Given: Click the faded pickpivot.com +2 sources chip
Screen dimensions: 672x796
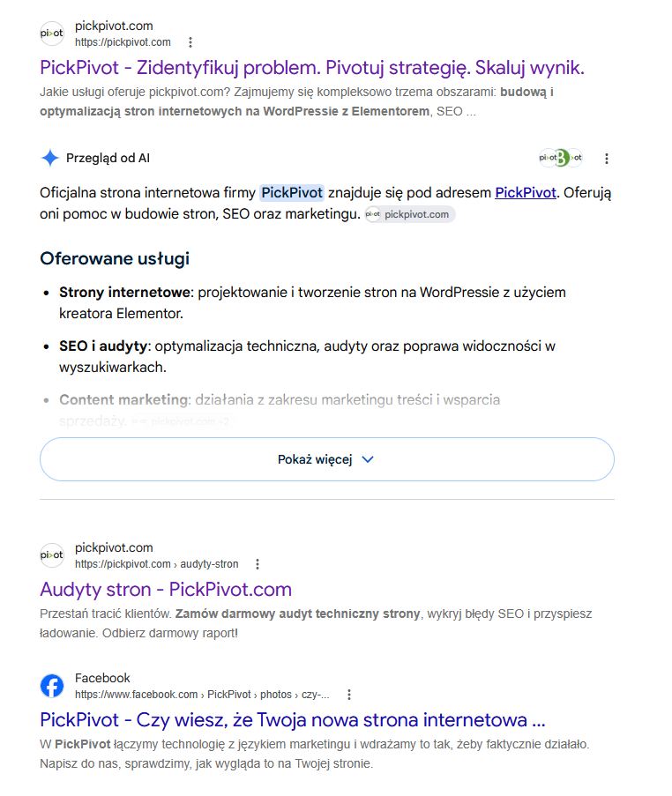Looking at the screenshot, I should point(180,421).
